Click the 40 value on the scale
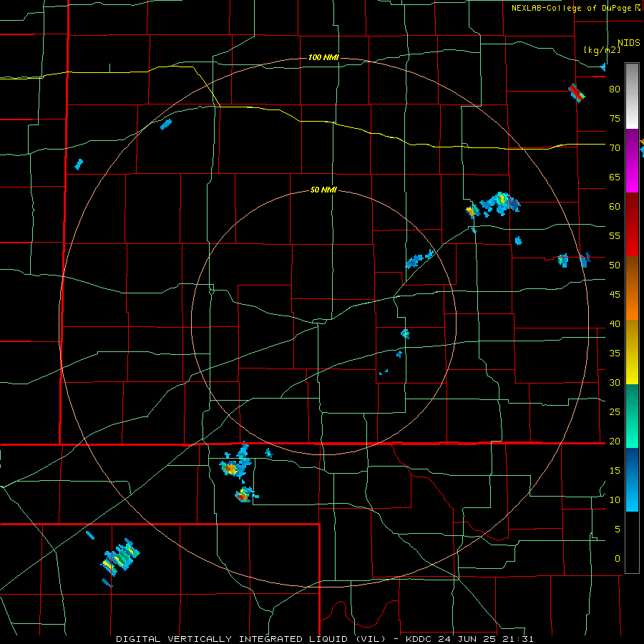Screen dimensions: 644x644 615,324
